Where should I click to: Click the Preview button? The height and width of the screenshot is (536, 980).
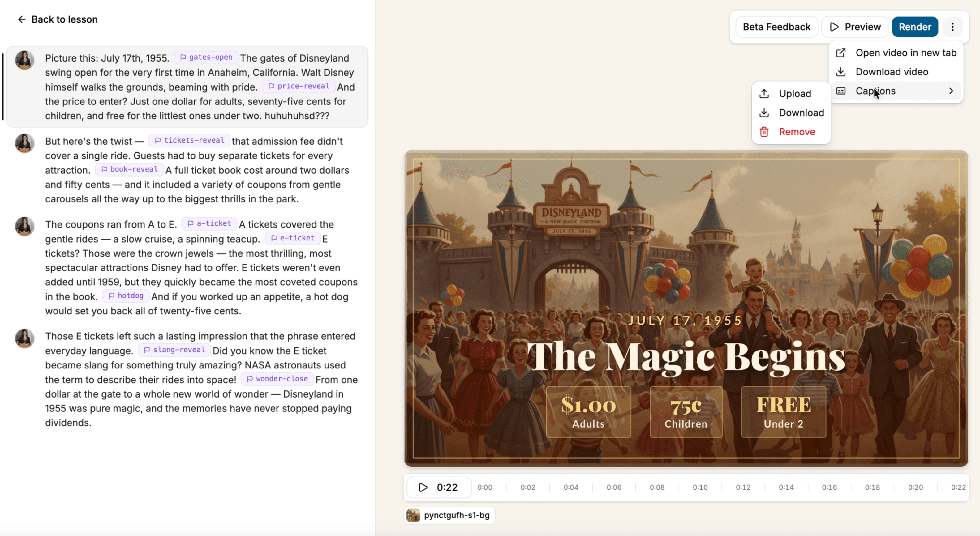coord(855,27)
